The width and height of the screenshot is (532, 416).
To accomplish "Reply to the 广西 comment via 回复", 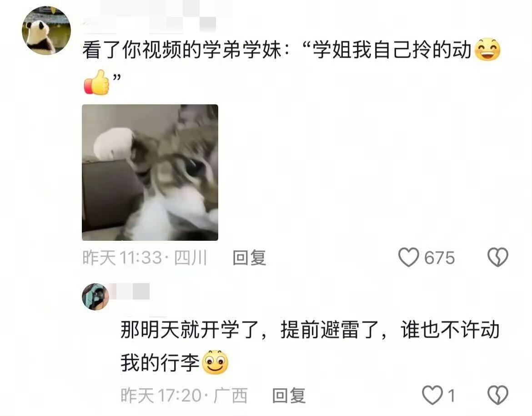I will point(289,396).
